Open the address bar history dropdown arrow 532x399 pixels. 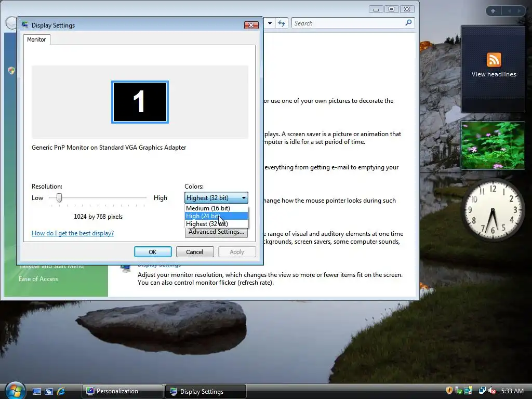point(270,23)
